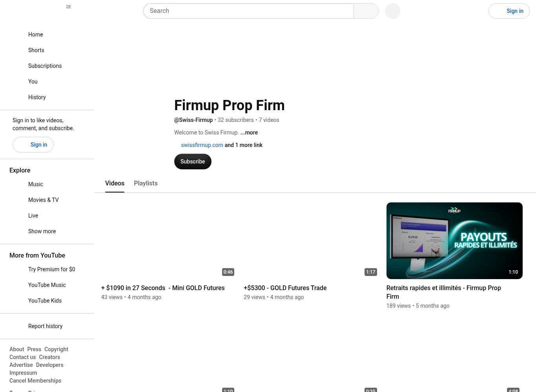Open "Retraits rapides et illimités" video title
The width and height of the screenshot is (536, 392).
tap(444, 292)
